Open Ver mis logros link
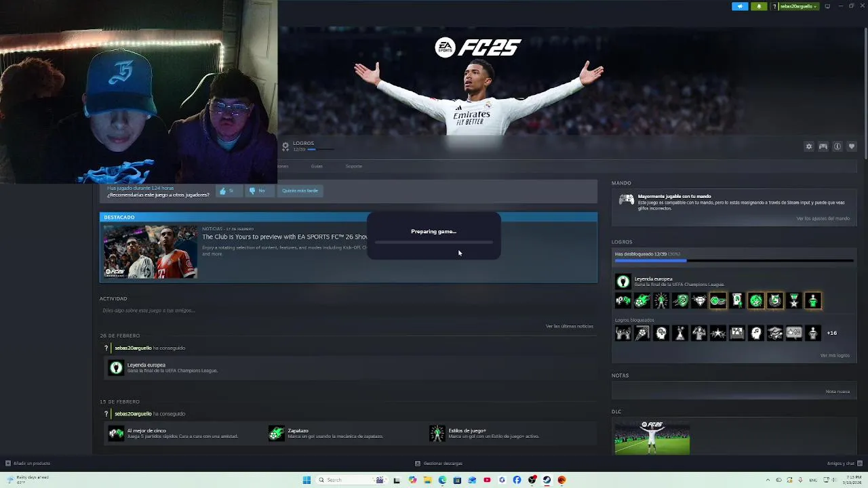Screen dimensions: 868x488 (835, 355)
